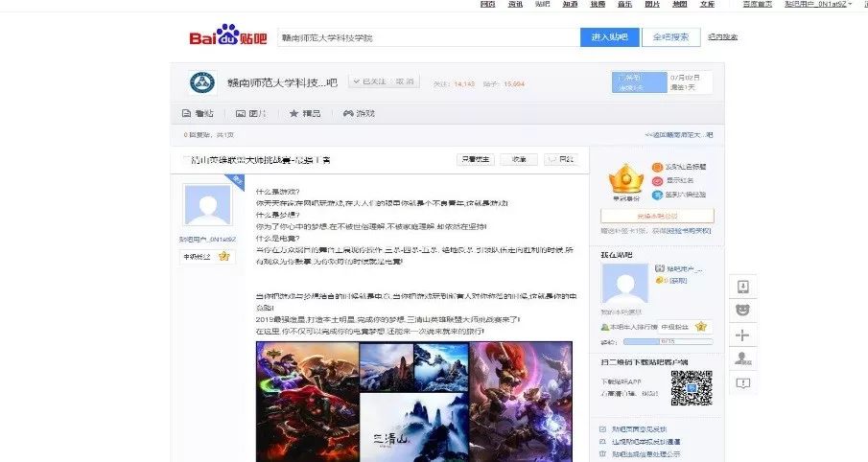Click the orange title icon beside crown
This screenshot has width=868, height=462.
[657, 167]
